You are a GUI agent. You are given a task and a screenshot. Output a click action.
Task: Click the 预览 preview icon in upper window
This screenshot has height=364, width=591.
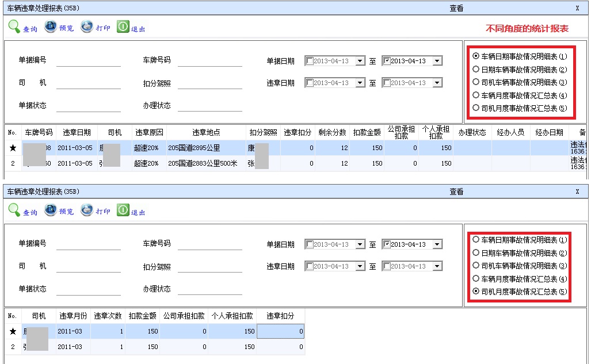[x=51, y=27]
